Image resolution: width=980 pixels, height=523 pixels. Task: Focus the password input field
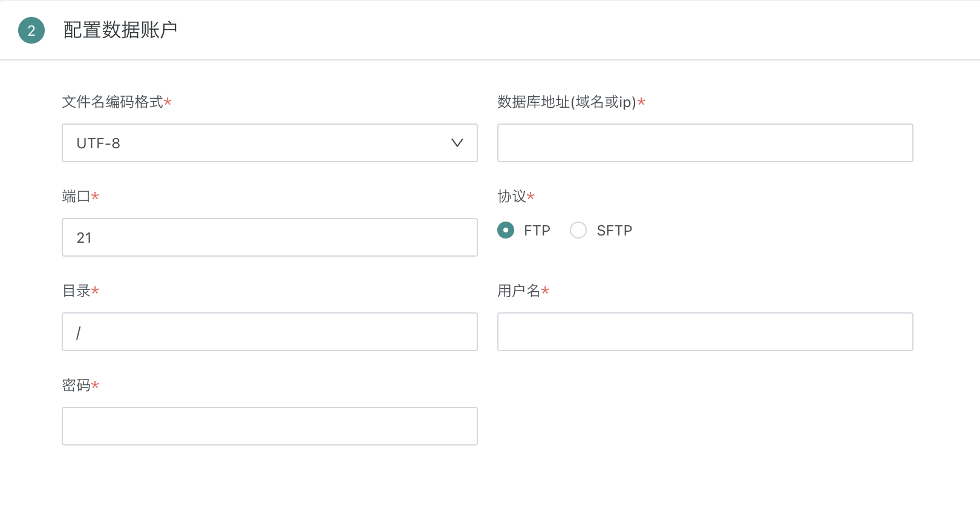269,426
